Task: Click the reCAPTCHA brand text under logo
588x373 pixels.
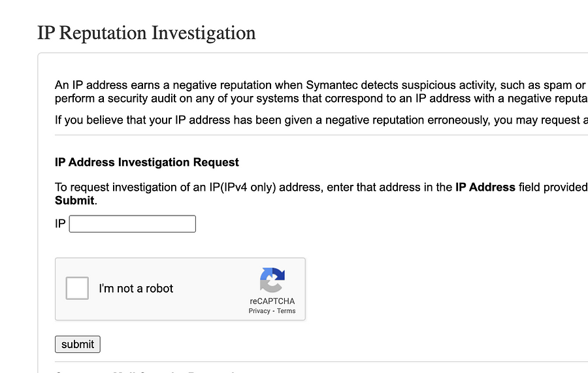Action: coord(272,301)
